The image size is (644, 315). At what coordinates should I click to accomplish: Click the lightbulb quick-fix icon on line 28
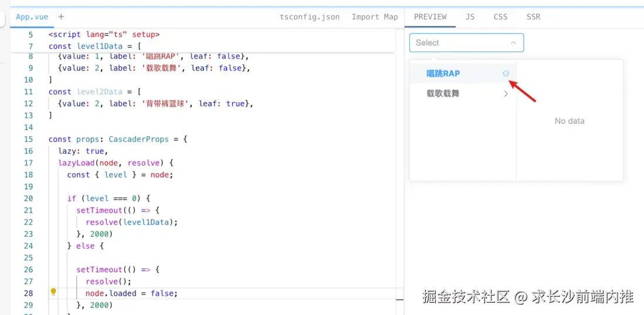(53, 292)
